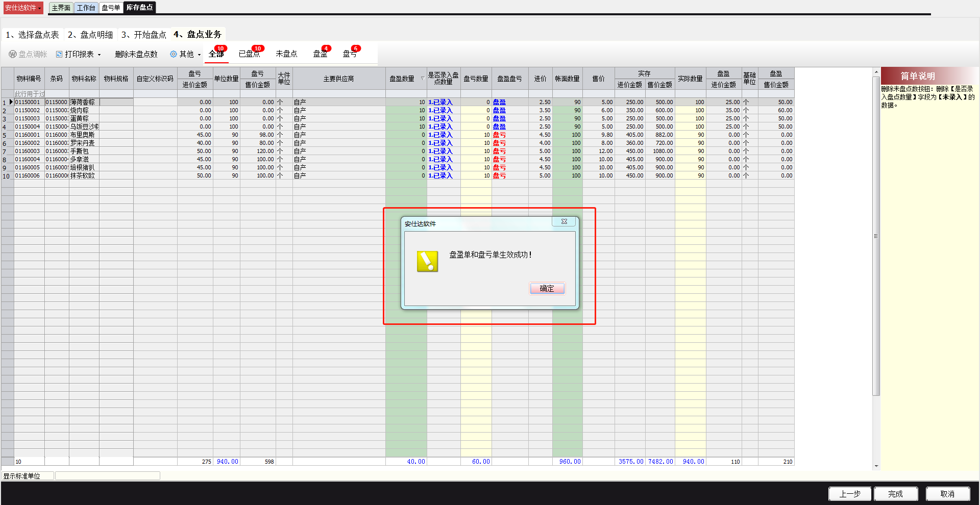Click the 盘亏 link in row 5
Viewport: 980px width, 505px height.
pos(499,135)
